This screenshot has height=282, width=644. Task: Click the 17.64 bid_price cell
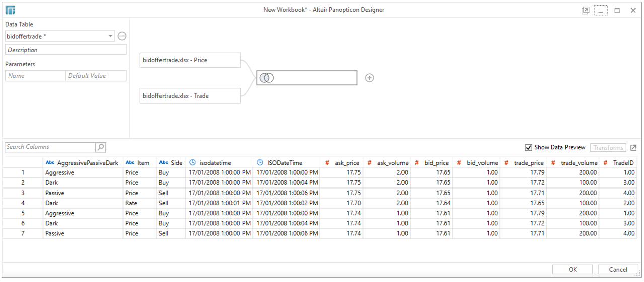point(432,203)
